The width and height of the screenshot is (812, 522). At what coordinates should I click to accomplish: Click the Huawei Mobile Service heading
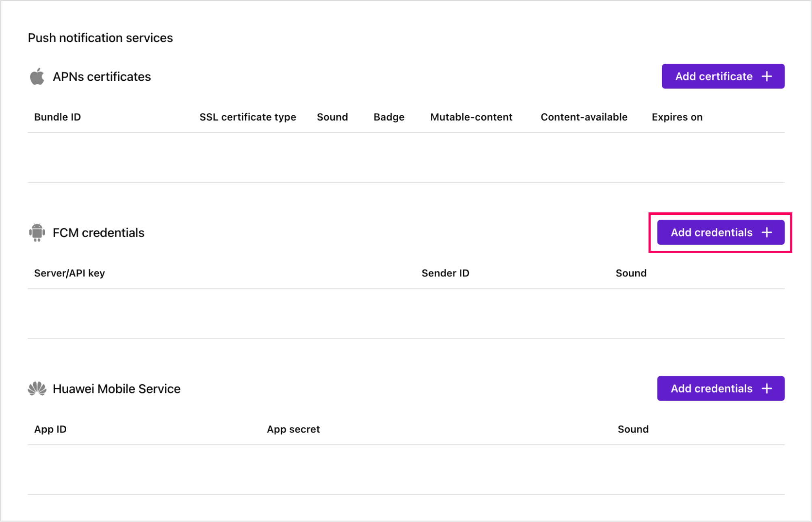(117, 389)
